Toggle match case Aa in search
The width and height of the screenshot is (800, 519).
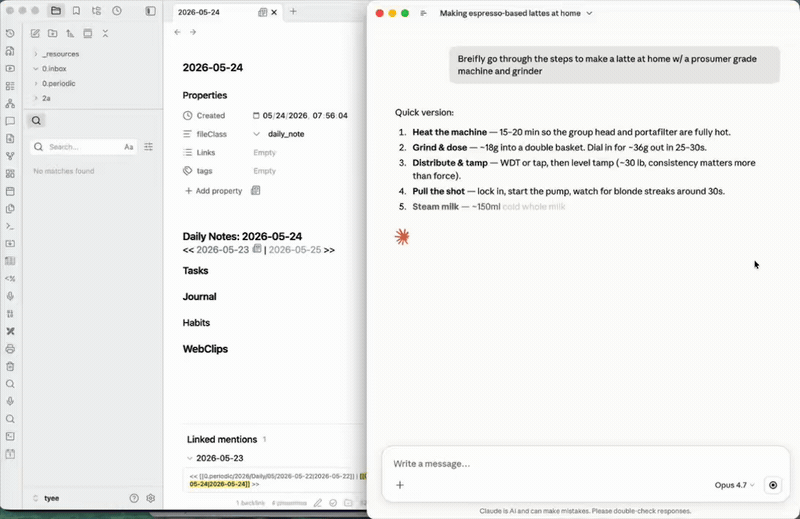coord(129,147)
